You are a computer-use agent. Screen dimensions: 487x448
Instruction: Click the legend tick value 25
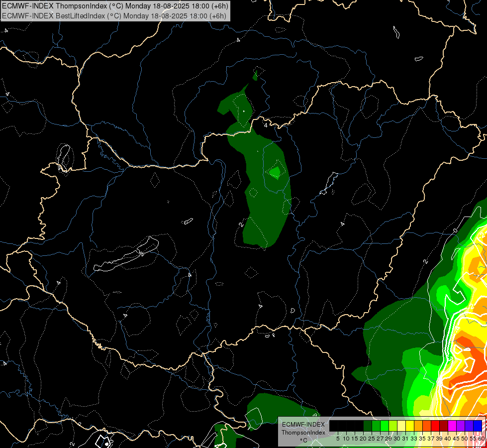click(372, 439)
